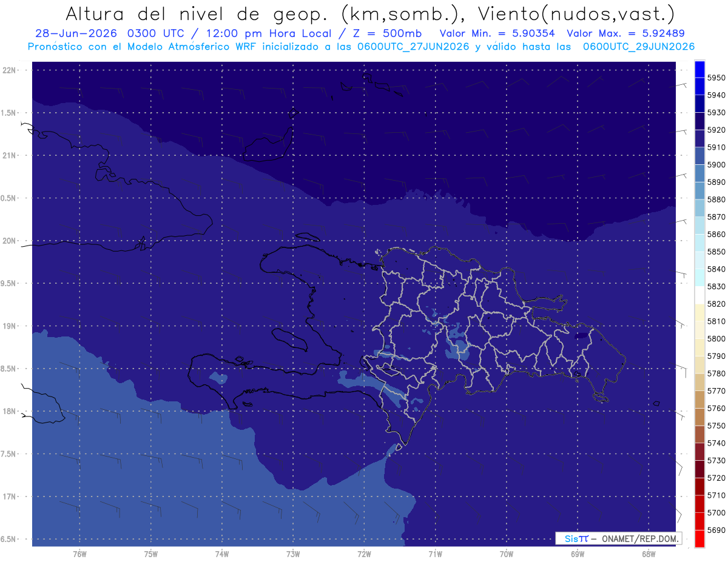Select the date '28-Jun-2026' in the subtitle

(x=76, y=34)
